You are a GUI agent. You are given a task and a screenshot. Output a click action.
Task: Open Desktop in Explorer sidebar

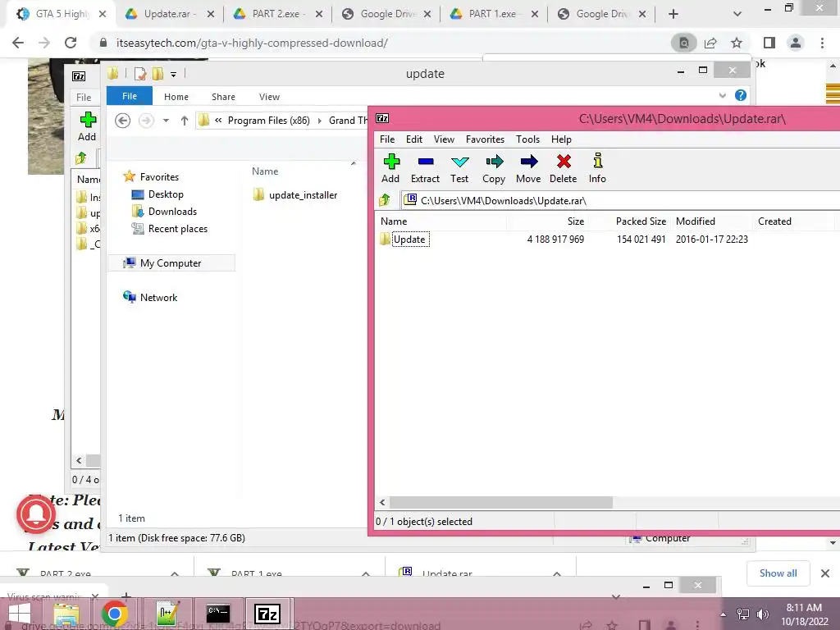coord(166,194)
